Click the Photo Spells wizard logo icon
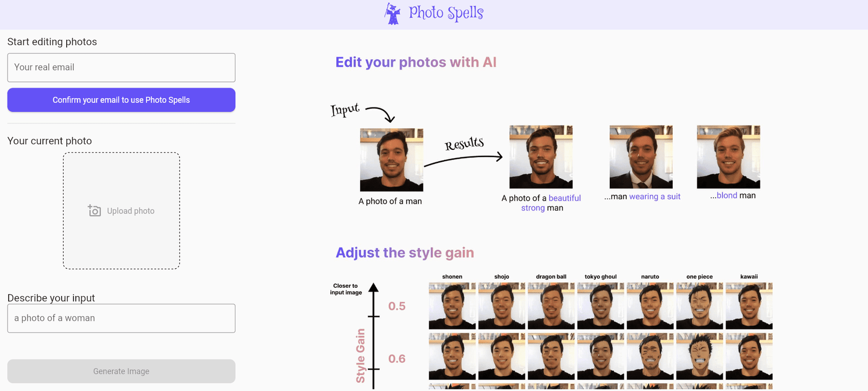 pyautogui.click(x=392, y=14)
